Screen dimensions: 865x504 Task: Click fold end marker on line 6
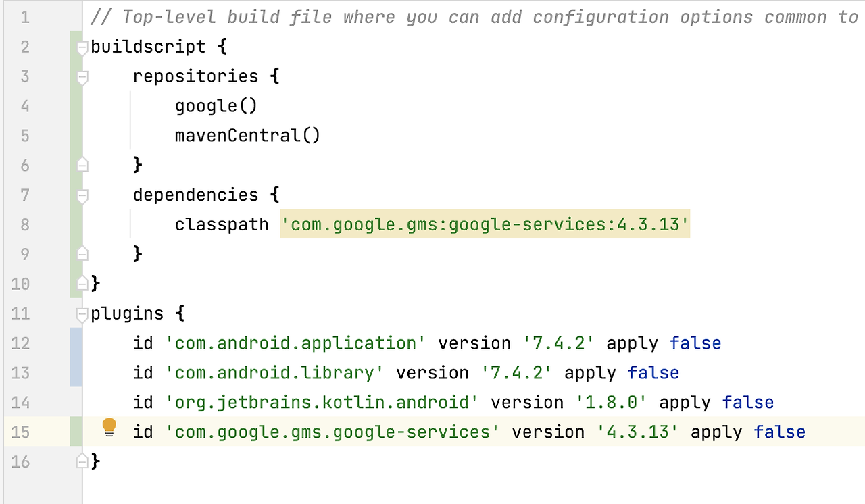point(82,164)
